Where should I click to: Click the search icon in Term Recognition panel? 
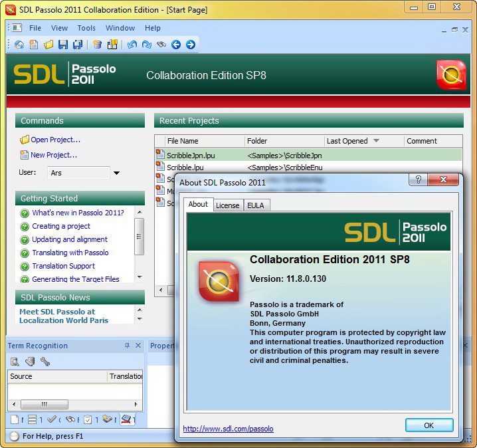tap(15, 362)
